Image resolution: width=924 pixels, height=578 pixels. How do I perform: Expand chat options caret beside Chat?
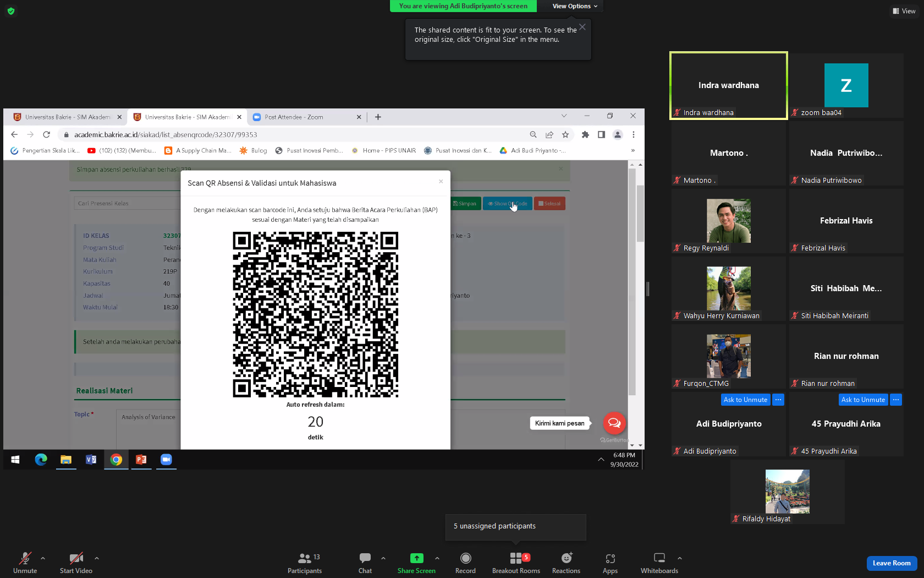tap(383, 558)
